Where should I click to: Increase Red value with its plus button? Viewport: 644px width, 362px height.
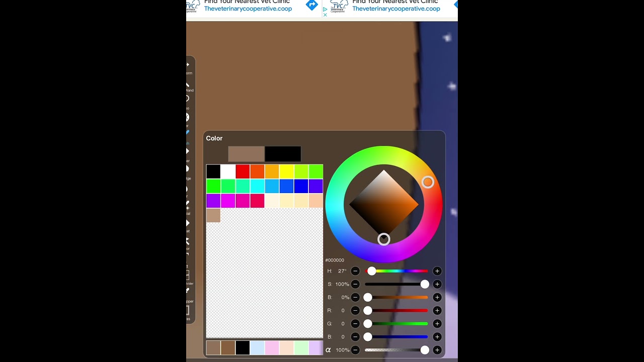click(437, 311)
